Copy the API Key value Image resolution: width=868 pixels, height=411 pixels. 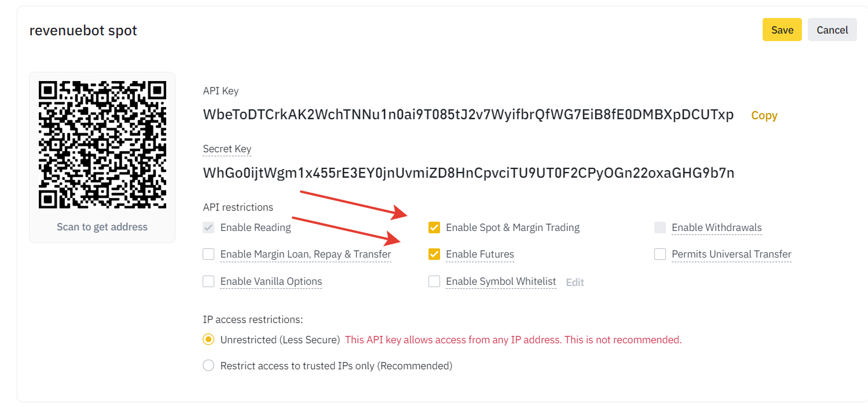[764, 115]
